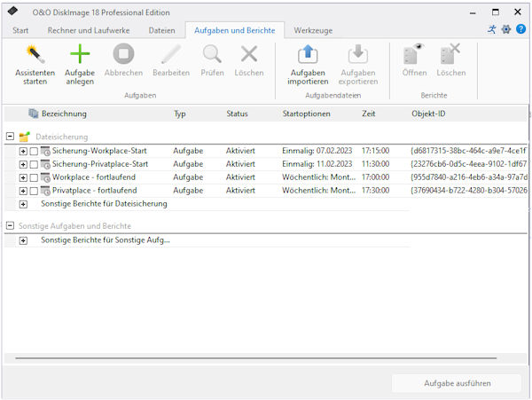This screenshot has height=400, width=532.
Task: Select Privatplace - fortlaufend task name
Action: 94,191
